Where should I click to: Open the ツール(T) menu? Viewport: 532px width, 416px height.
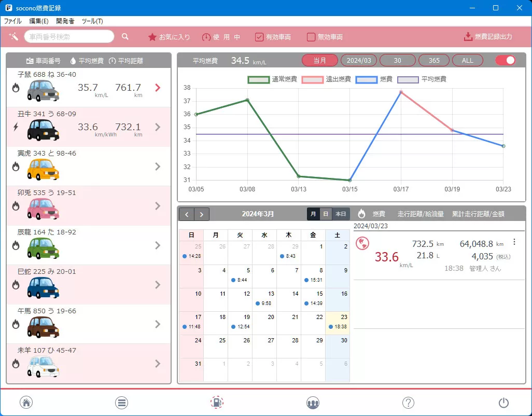(x=92, y=21)
